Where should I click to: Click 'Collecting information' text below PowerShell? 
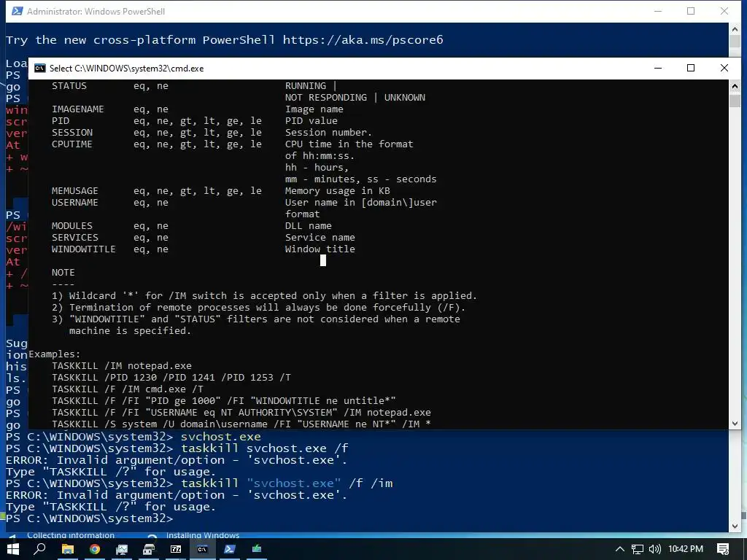[x=71, y=535]
